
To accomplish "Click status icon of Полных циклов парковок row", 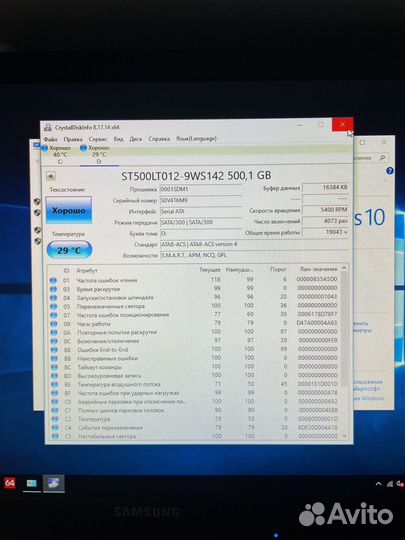I will point(55,411).
